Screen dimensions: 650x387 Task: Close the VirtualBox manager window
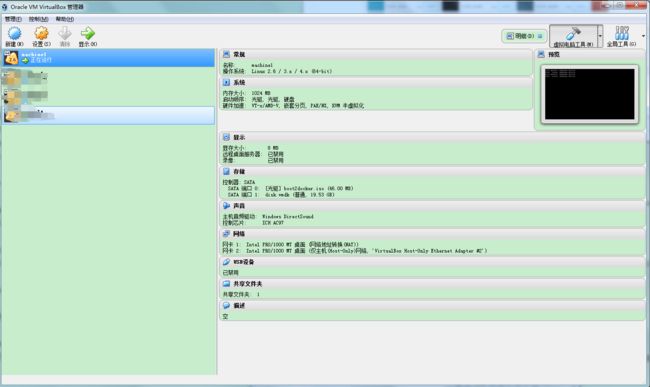(636, 6)
